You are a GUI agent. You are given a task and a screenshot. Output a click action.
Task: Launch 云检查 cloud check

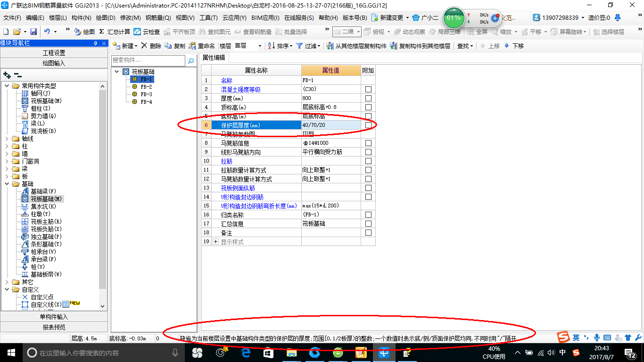(x=147, y=32)
